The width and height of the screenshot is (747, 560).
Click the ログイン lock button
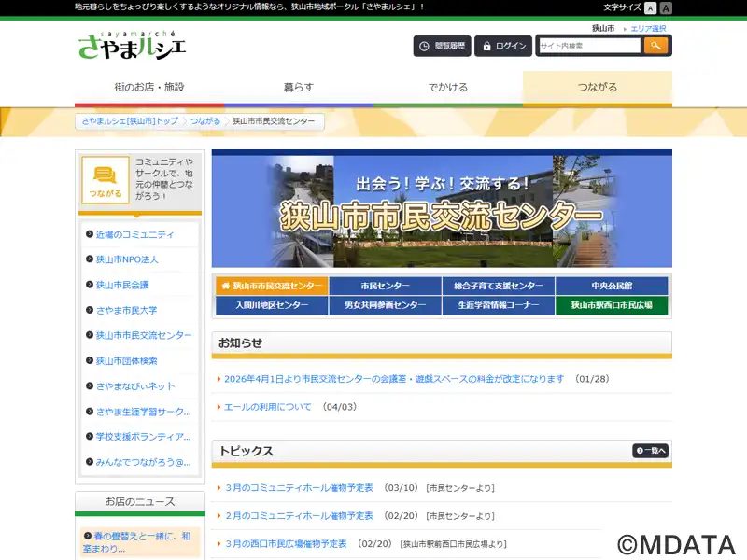503,46
